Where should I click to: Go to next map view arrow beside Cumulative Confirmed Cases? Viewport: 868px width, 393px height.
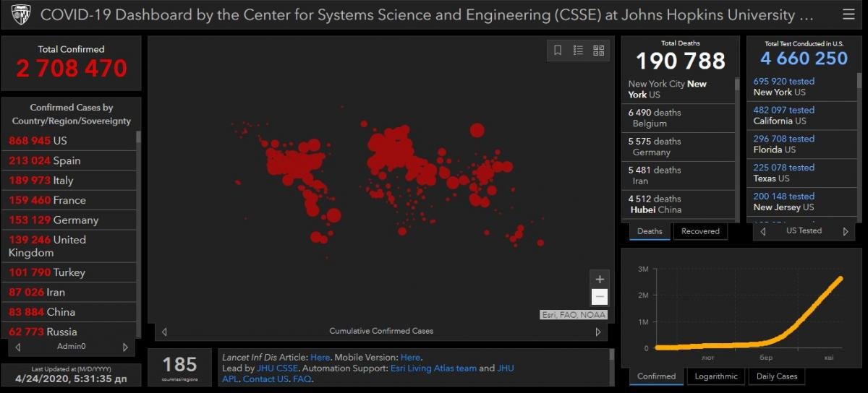[597, 332]
